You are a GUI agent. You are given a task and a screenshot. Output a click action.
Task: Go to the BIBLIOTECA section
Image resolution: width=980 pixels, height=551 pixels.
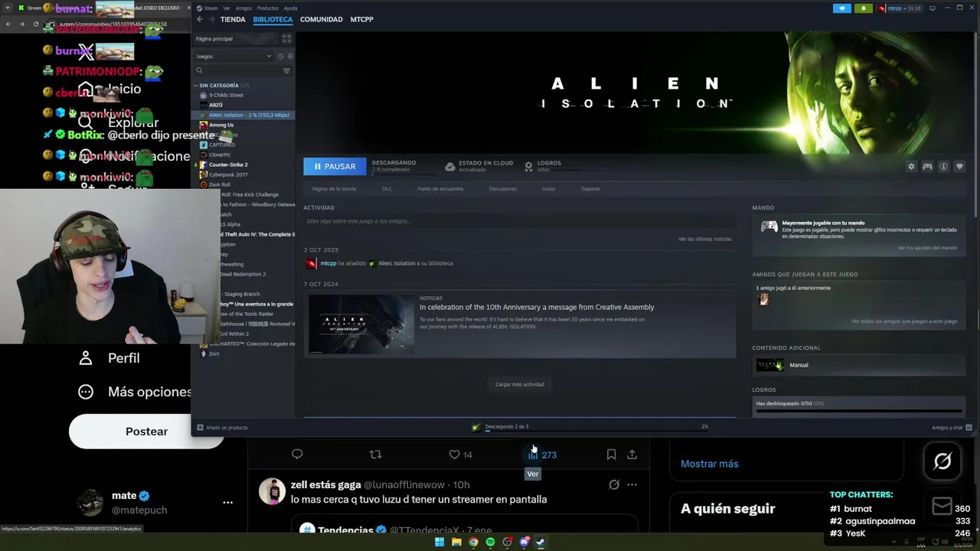click(273, 19)
